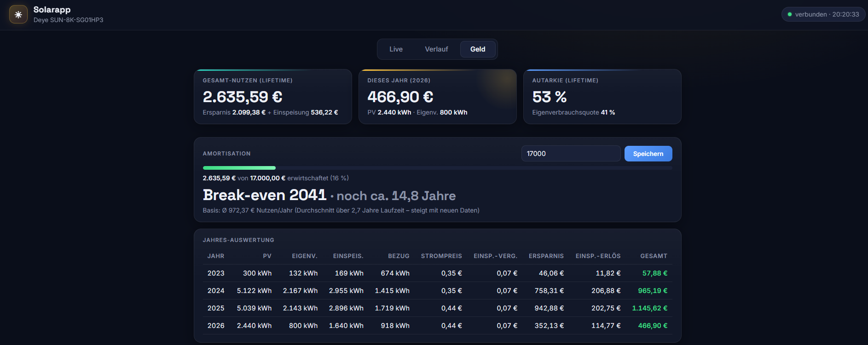Click the GESAMT column header
868x345 pixels.
tap(654, 256)
